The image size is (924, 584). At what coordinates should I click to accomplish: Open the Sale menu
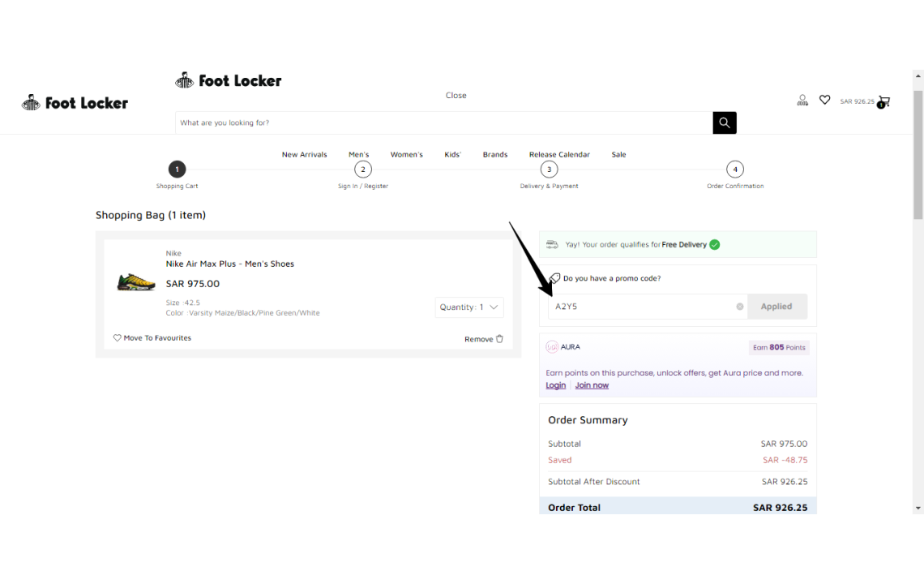pyautogui.click(x=618, y=155)
